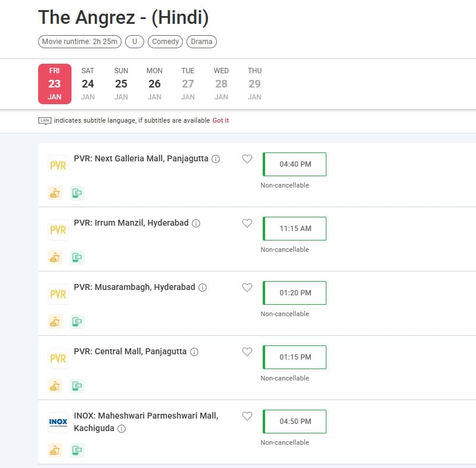Viewport: 476px width, 468px height.
Task: Dismiss subtitle notice with Got it
Action: (x=220, y=120)
